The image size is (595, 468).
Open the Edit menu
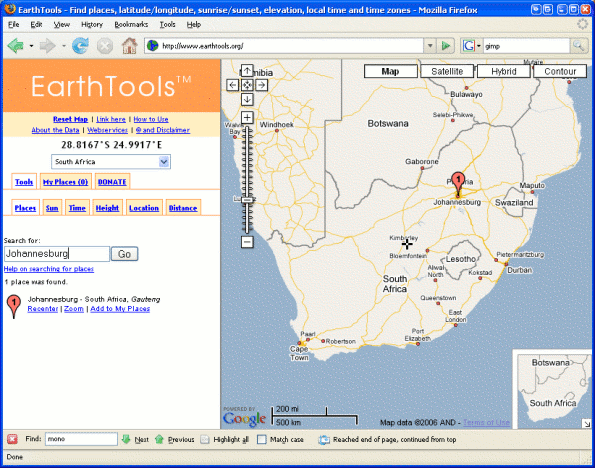(x=36, y=24)
